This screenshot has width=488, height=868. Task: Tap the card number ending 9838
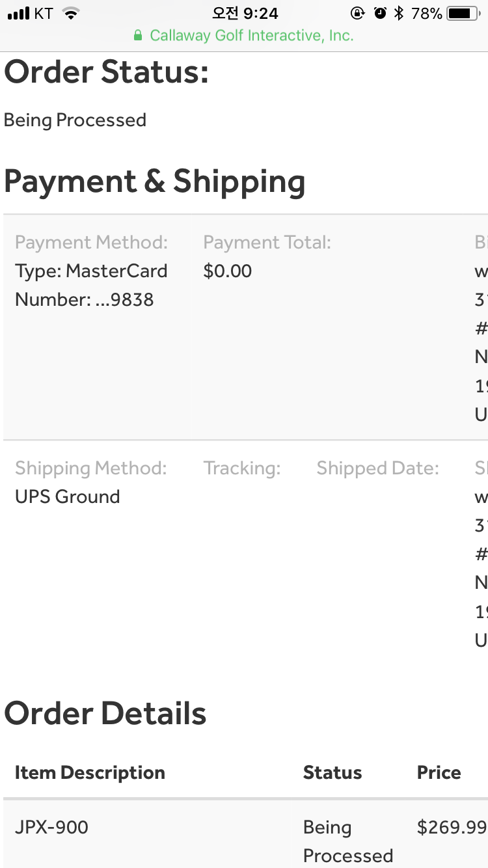85,300
